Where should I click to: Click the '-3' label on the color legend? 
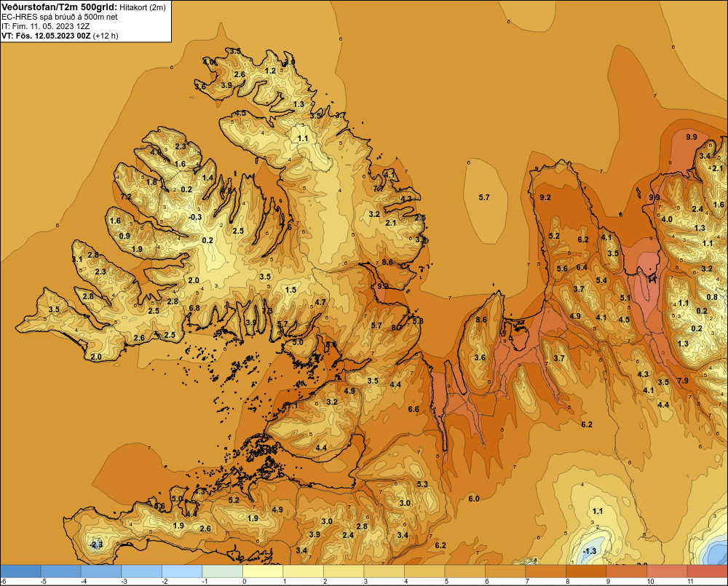124,582
